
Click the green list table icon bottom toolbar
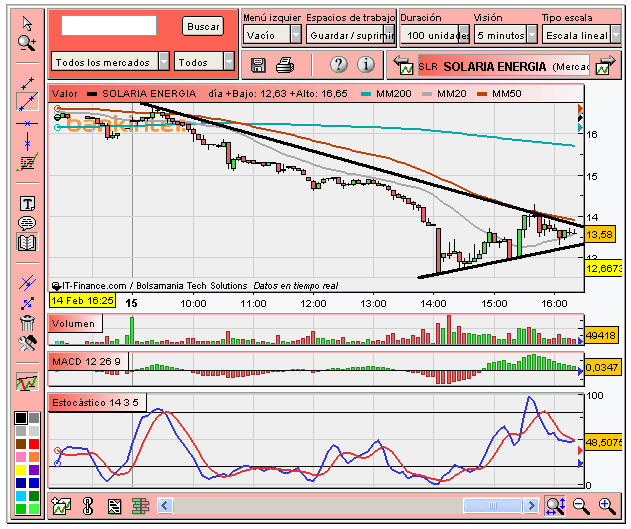click(x=140, y=506)
